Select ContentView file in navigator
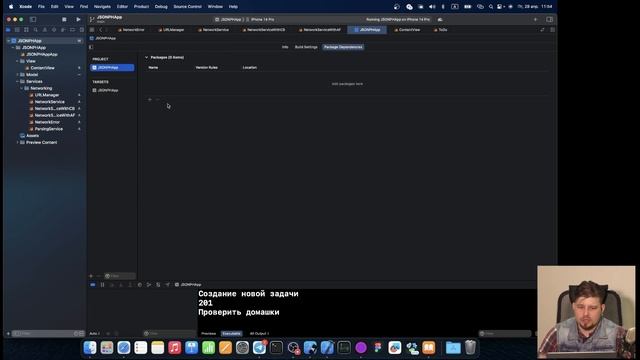The width and height of the screenshot is (640, 360). pyautogui.click(x=42, y=68)
